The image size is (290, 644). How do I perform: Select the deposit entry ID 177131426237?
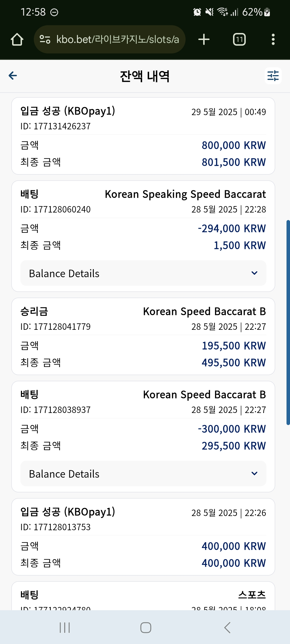coord(143,136)
